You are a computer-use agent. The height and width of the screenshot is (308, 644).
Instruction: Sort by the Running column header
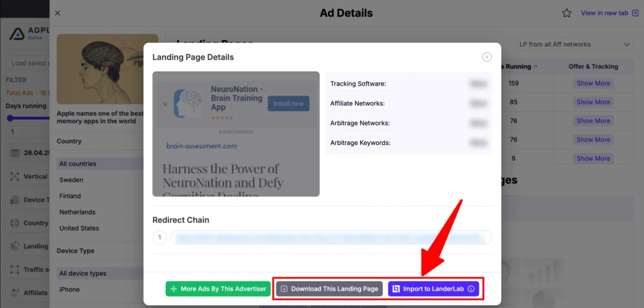click(519, 66)
